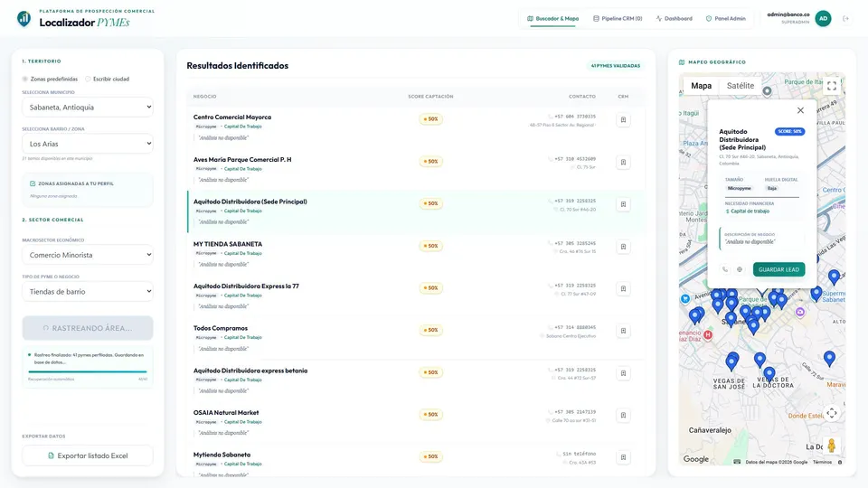Switch to Dashboard tab
The height and width of the screenshot is (488, 868).
click(674, 18)
